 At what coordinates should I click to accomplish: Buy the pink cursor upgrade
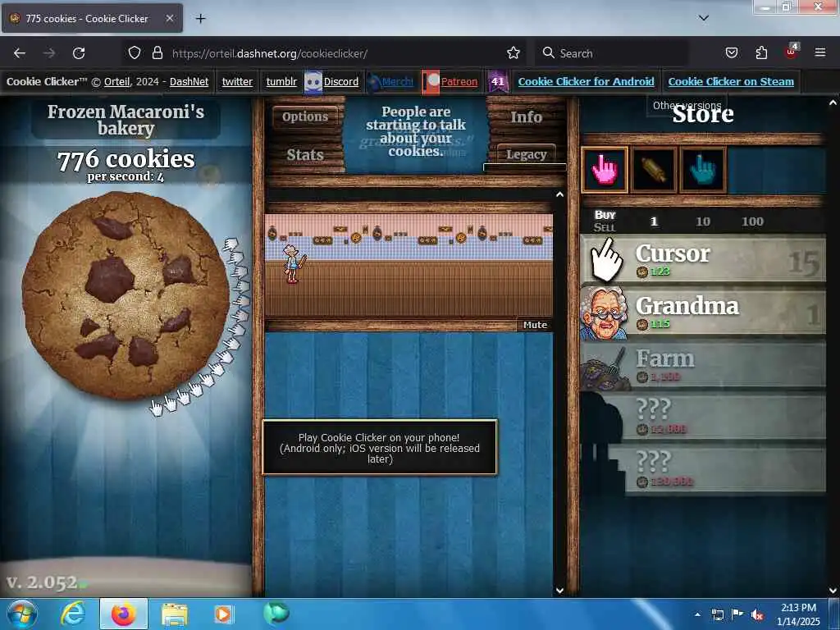pyautogui.click(x=605, y=170)
